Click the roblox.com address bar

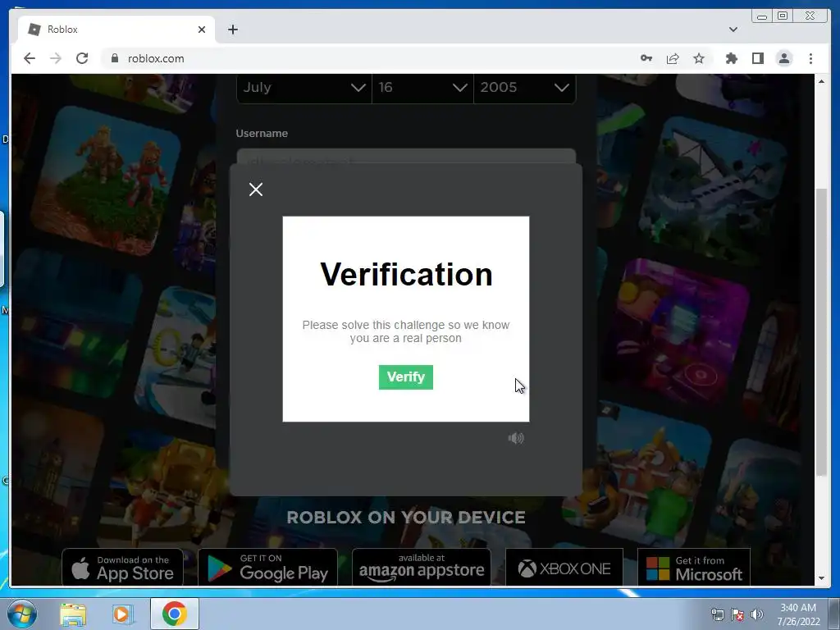point(364,58)
